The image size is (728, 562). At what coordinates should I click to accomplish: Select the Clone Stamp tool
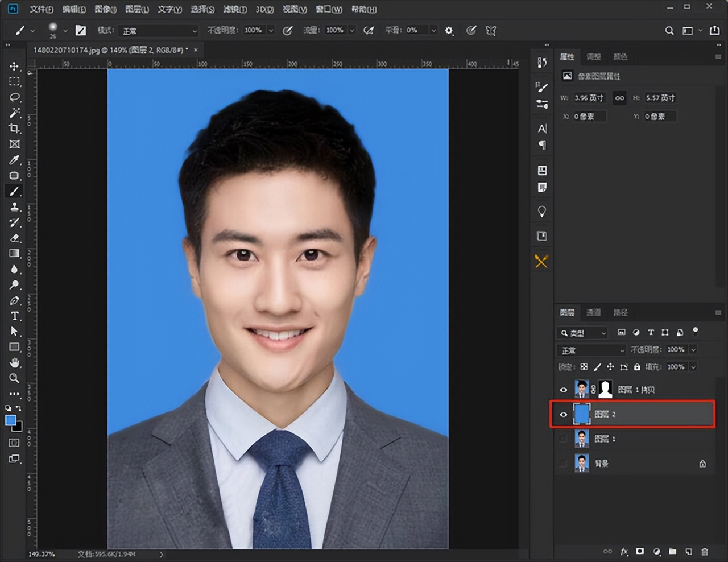(x=14, y=207)
